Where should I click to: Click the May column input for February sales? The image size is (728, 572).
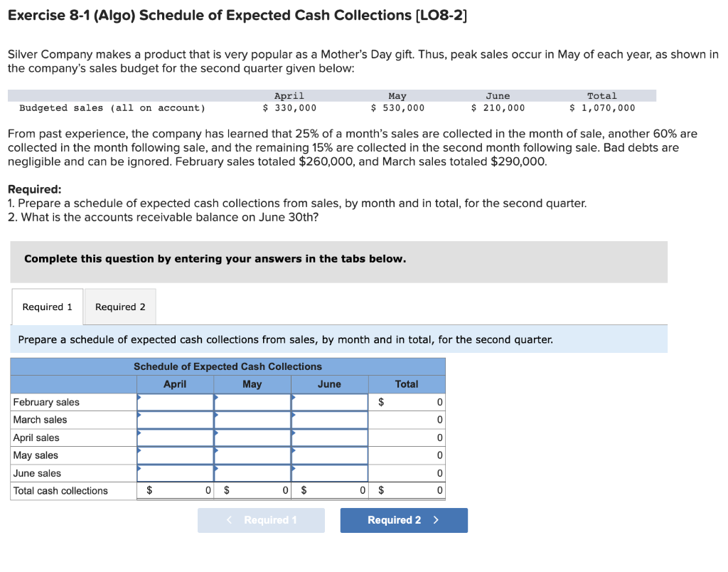(252, 402)
